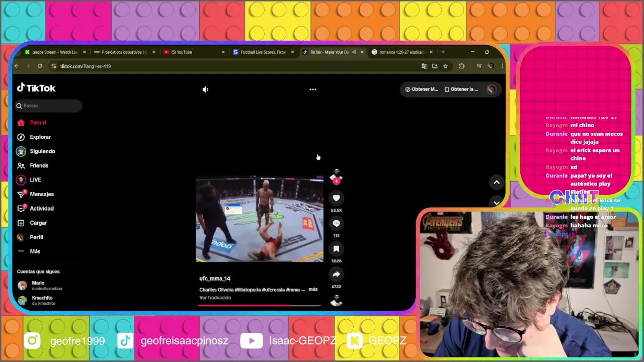Open the browser three-dot menu

coord(502,66)
